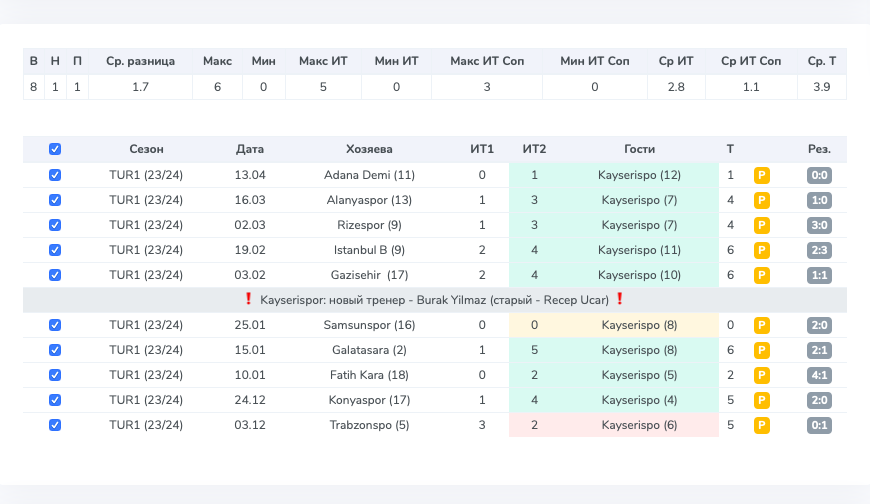
Task: Select home team Fatih Kara (18)
Action: click(x=370, y=375)
